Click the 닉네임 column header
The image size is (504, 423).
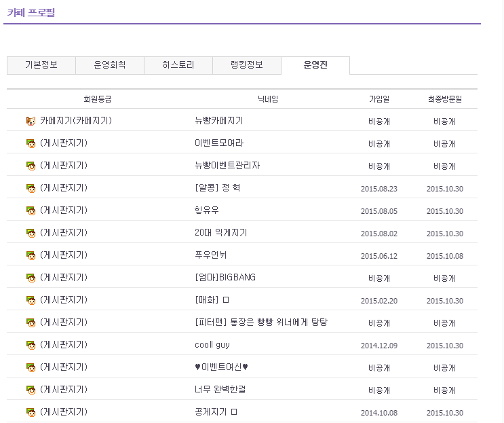pos(268,99)
